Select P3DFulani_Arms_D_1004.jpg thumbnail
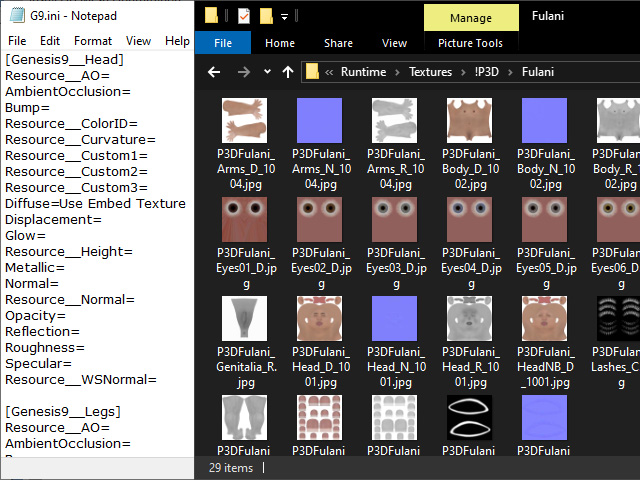 click(x=244, y=120)
